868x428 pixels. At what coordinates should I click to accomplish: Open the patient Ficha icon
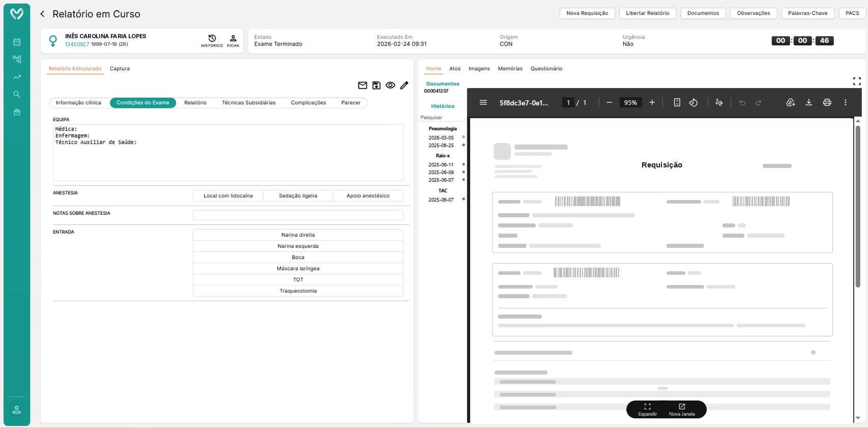pyautogui.click(x=233, y=41)
